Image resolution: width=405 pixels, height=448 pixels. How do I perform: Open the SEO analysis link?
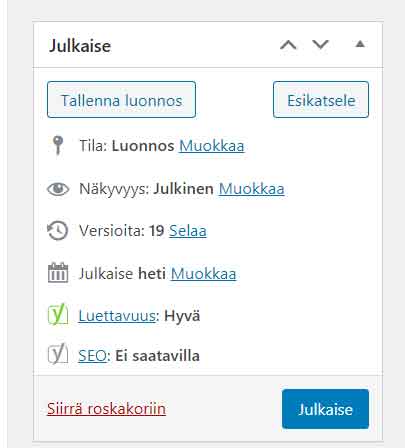pos(92,356)
